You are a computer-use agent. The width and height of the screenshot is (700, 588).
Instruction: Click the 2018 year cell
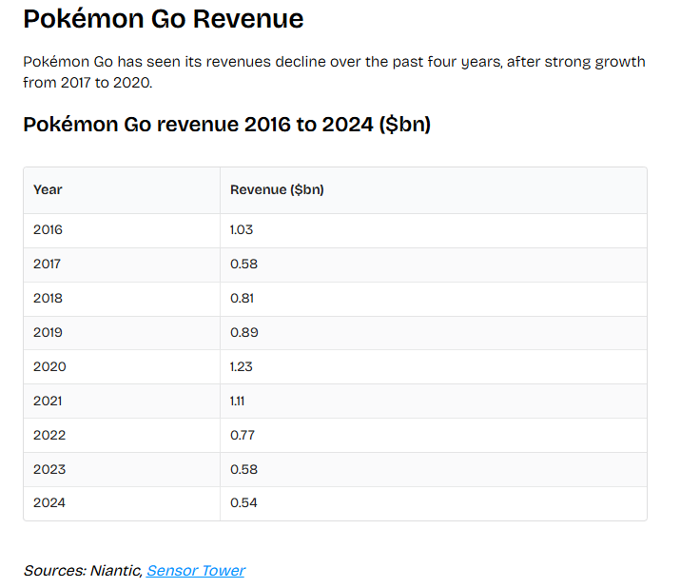click(x=48, y=298)
